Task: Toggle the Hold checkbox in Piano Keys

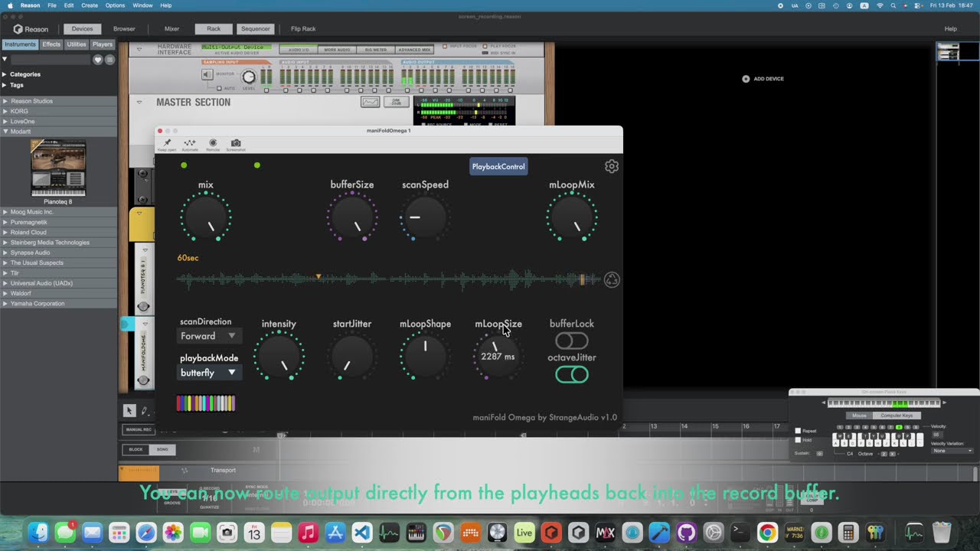Action: 798,440
